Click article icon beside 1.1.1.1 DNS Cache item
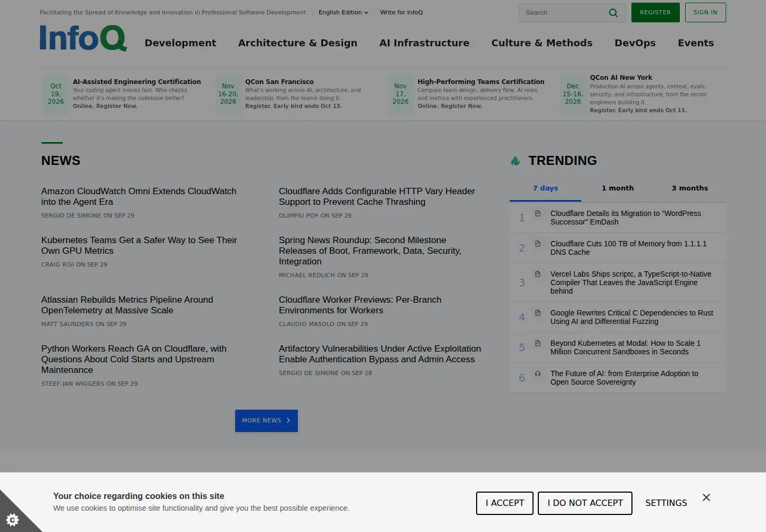 pyautogui.click(x=538, y=244)
